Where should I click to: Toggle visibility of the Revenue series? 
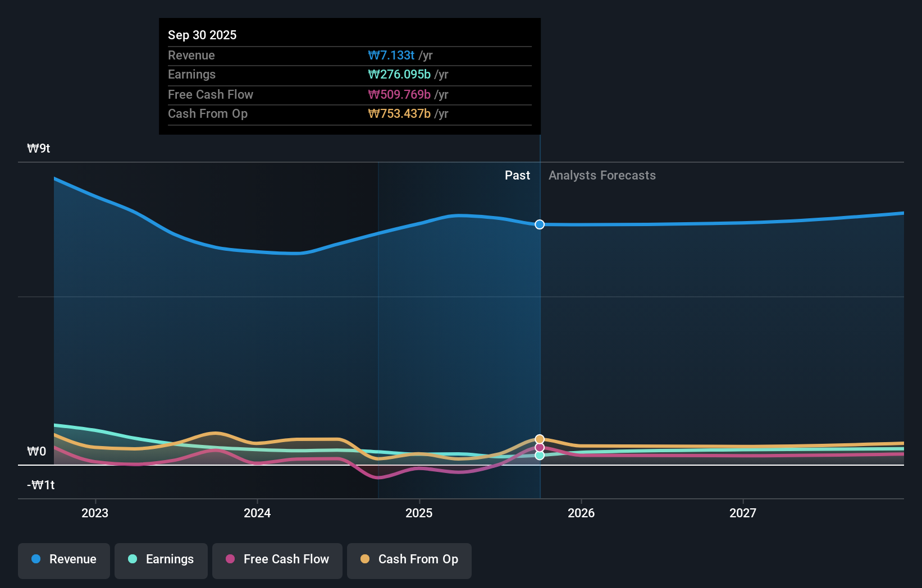coord(63,559)
